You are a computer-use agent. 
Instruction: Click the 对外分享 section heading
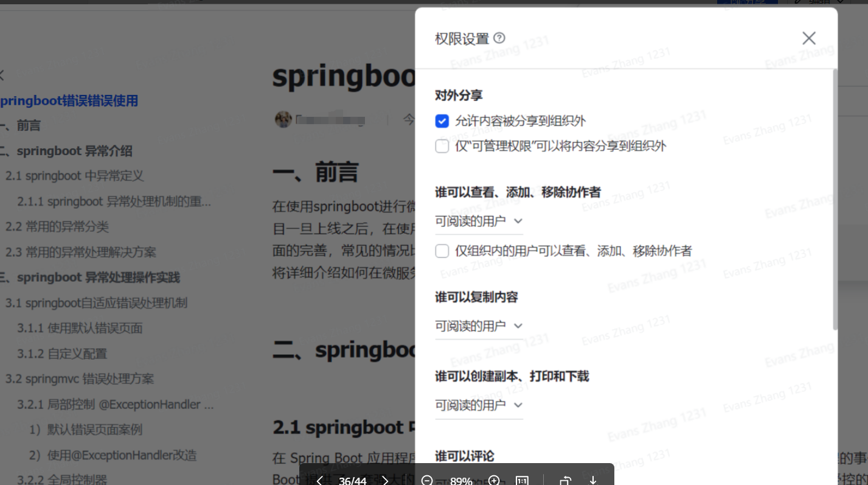(x=459, y=96)
